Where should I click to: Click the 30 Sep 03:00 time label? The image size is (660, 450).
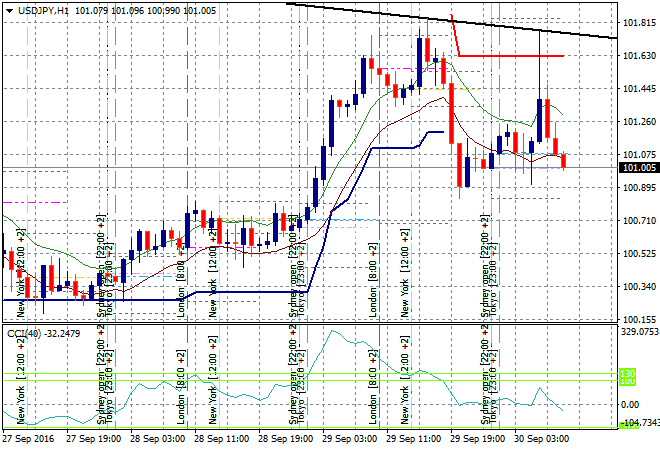coord(540,438)
